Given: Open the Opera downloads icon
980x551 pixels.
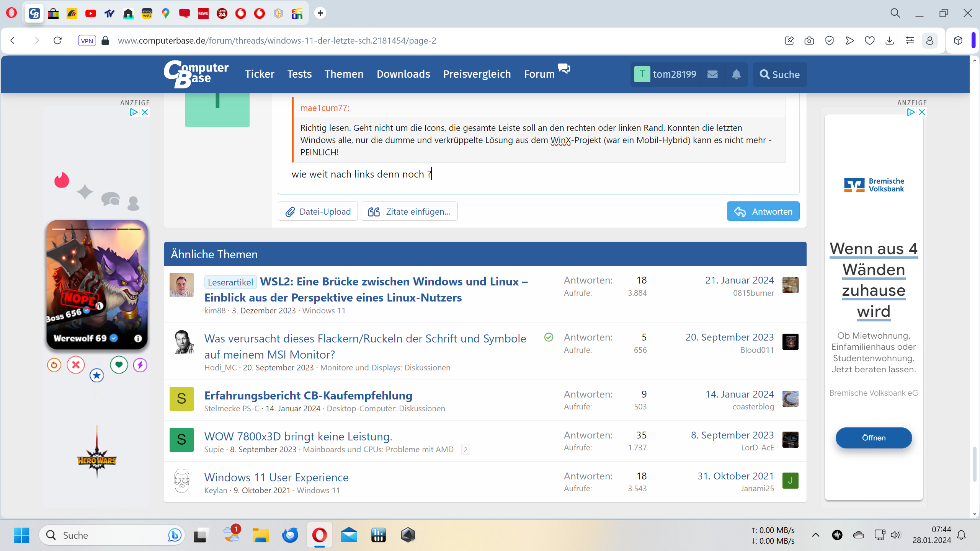Looking at the screenshot, I should (x=890, y=41).
